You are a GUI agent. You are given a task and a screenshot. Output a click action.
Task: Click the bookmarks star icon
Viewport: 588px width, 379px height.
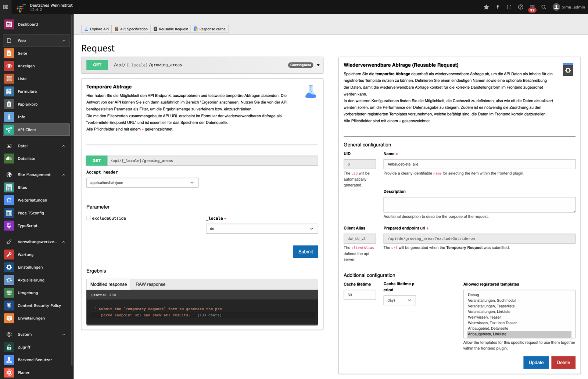486,7
